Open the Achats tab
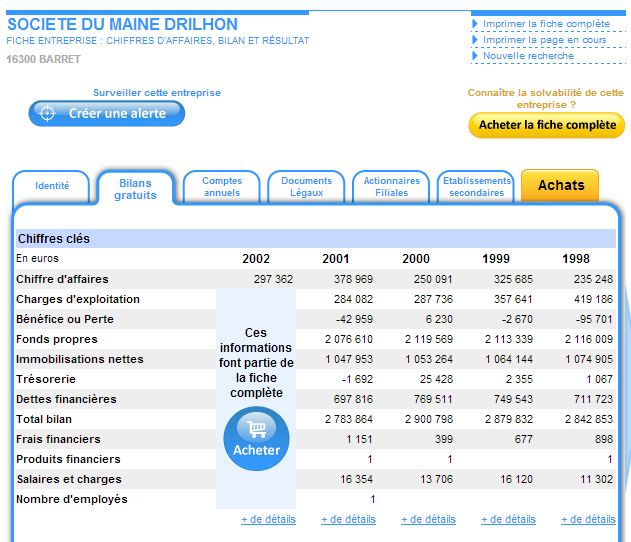This screenshot has height=542, width=631. [561, 185]
